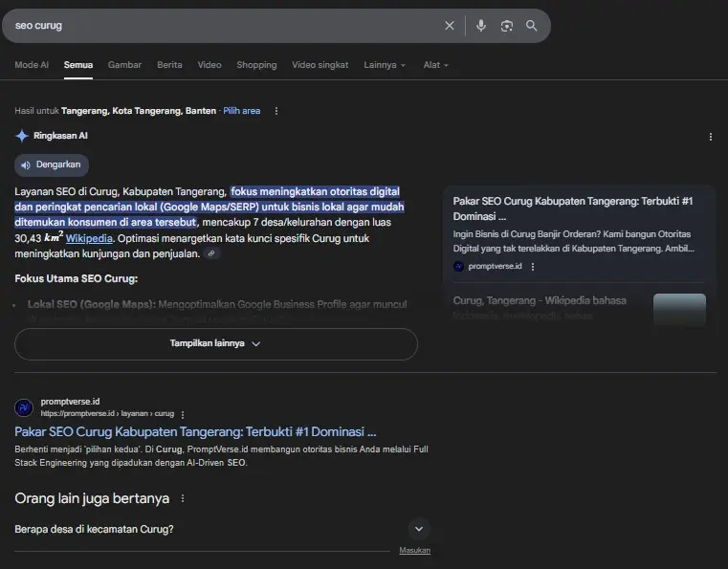This screenshot has height=569, width=728.
Task: Click the Ringkasan AI sparkle icon
Action: pos(22,136)
